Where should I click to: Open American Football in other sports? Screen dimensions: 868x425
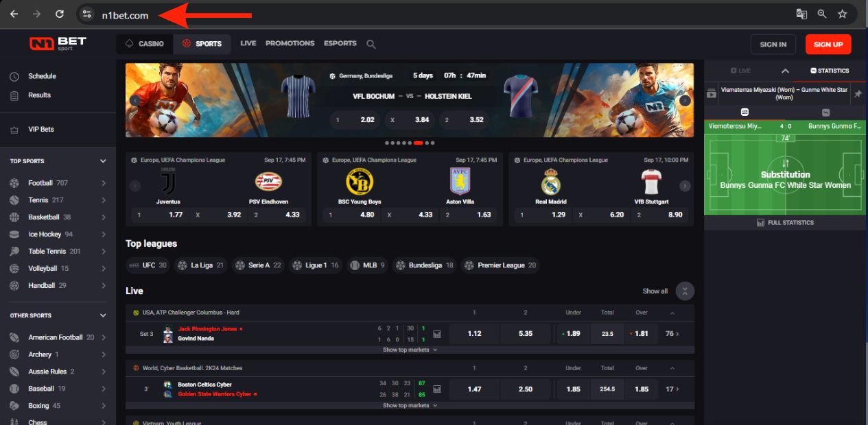pyautogui.click(x=58, y=337)
